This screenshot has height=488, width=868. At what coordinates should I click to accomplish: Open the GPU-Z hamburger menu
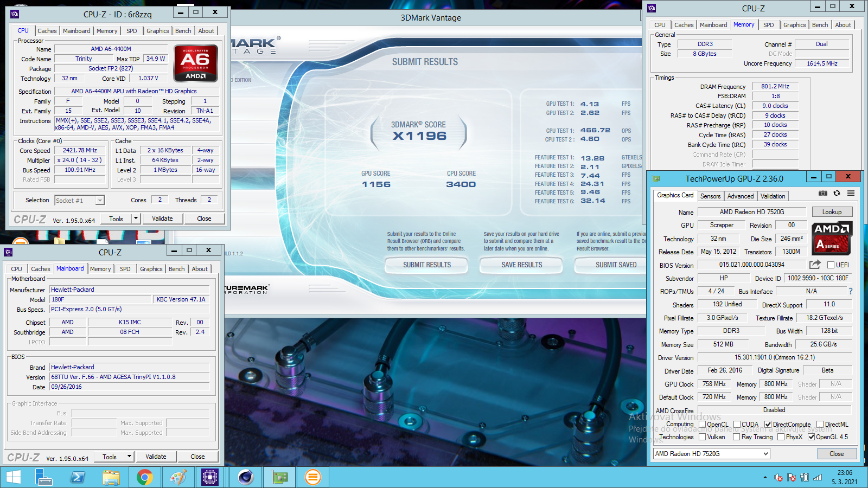851,193
